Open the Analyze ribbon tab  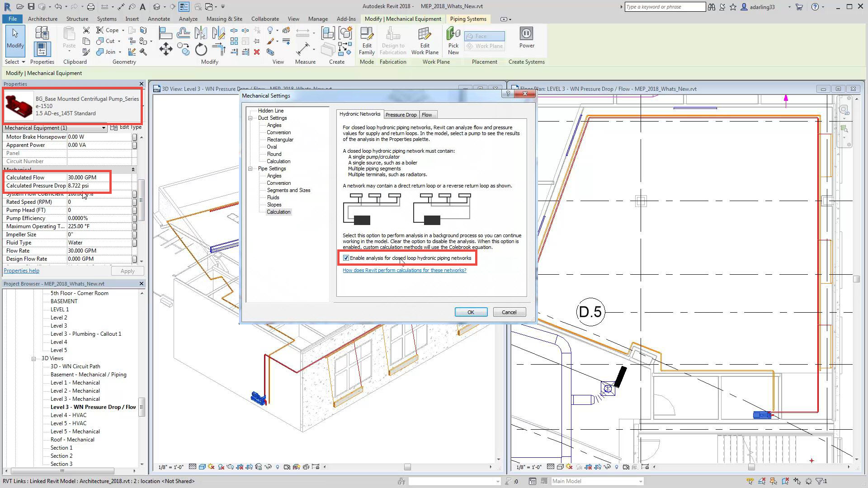(188, 19)
